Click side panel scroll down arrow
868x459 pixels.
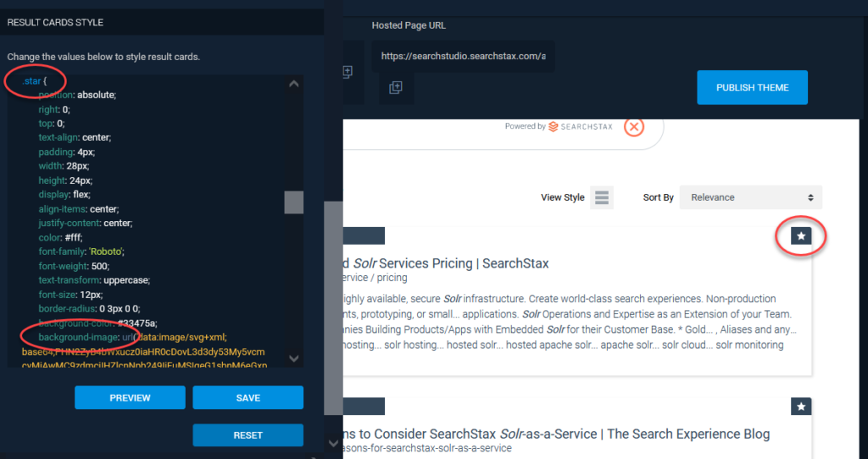(333, 443)
